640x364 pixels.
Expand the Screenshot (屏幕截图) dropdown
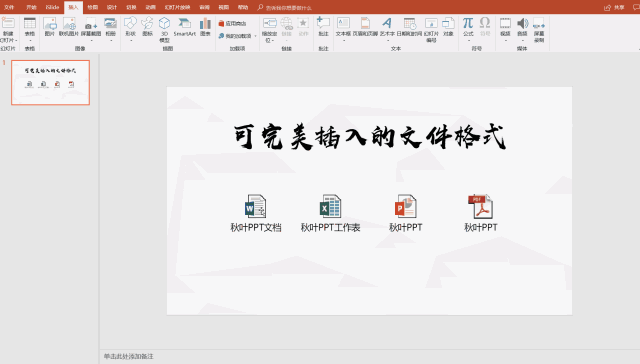(91, 29)
